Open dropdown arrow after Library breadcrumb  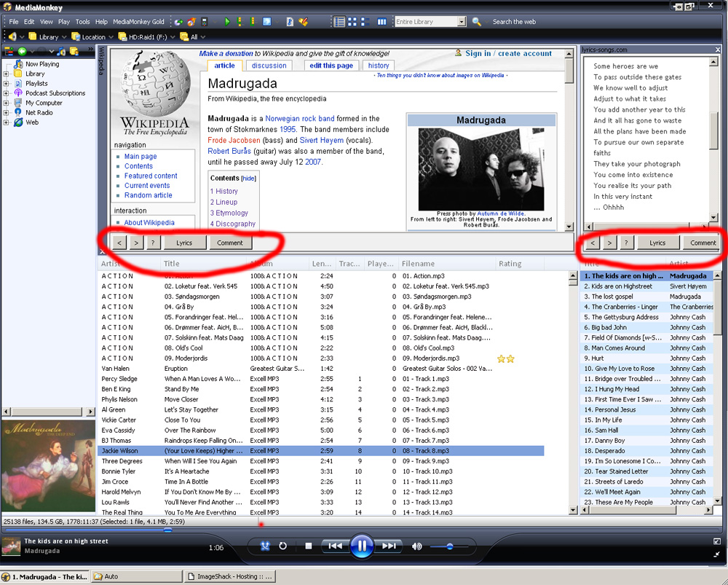[64, 36]
